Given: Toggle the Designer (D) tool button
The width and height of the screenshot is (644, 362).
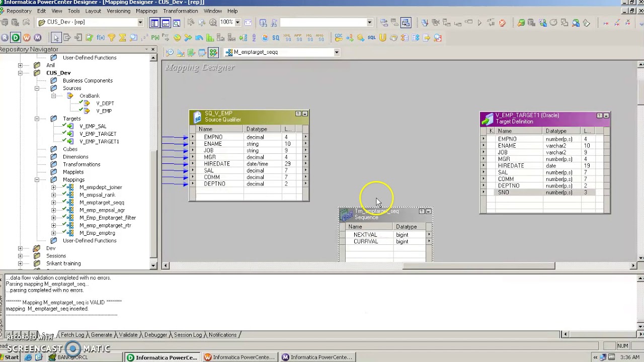Looking at the screenshot, I should tap(16, 38).
